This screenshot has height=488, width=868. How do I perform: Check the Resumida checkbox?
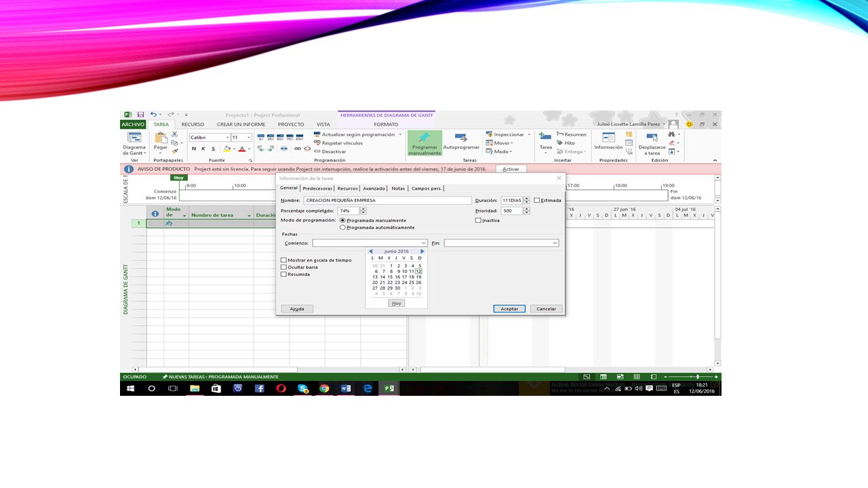(x=283, y=274)
